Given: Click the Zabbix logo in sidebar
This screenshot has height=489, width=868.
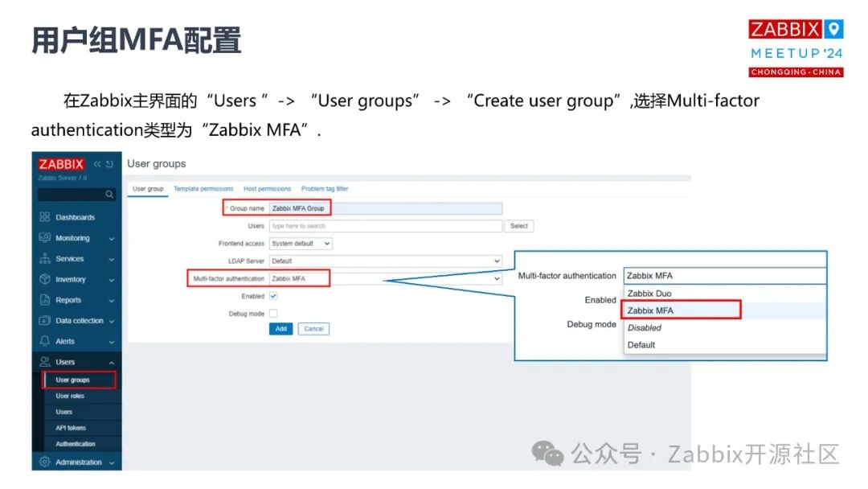Looking at the screenshot, I should [61, 164].
